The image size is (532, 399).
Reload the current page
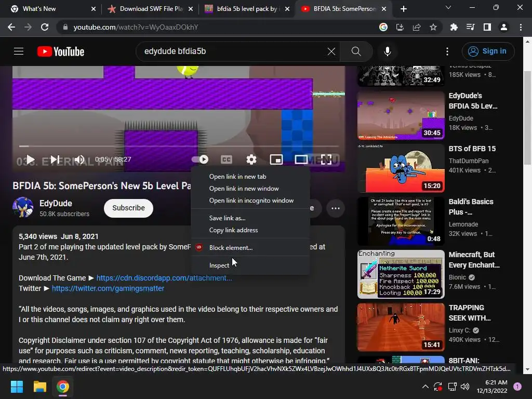click(x=45, y=27)
